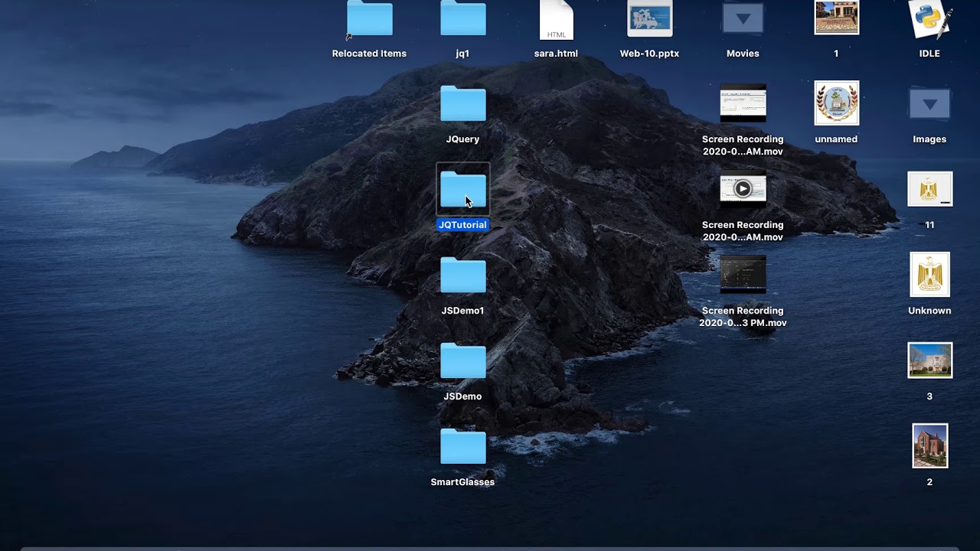
Task: Click the Unknown eagle emblem file
Action: (929, 275)
